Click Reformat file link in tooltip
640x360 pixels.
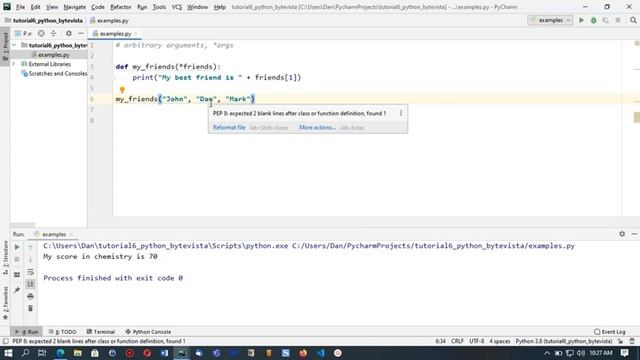(229, 128)
